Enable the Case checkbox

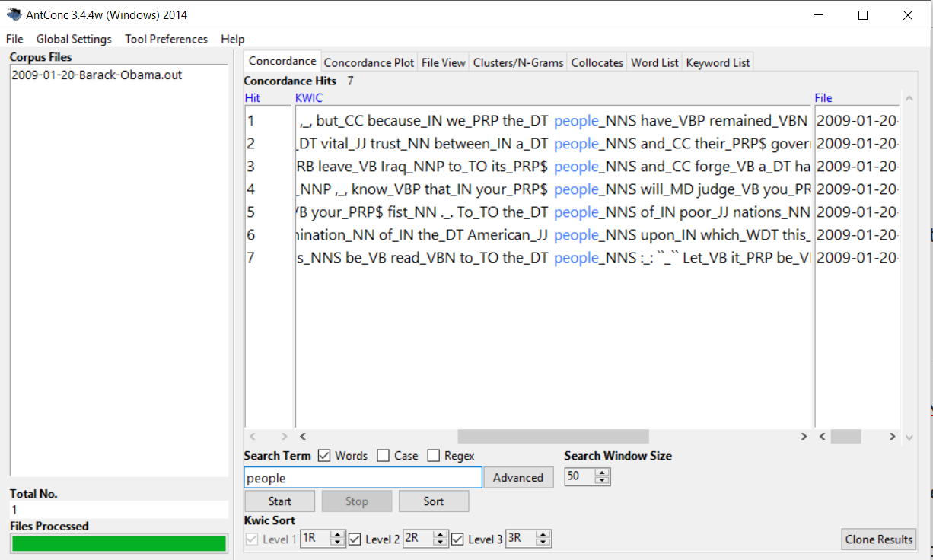[384, 456]
